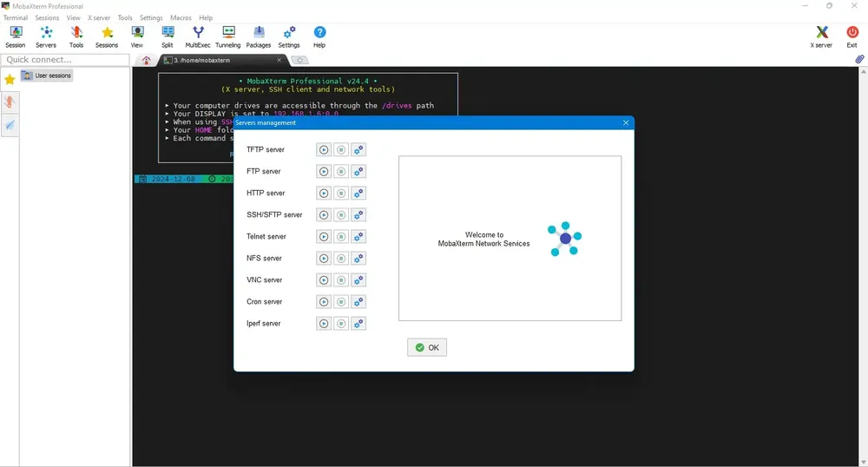Screen dimensions: 868x467
Task: Stop the Telnet server
Action: coord(341,237)
